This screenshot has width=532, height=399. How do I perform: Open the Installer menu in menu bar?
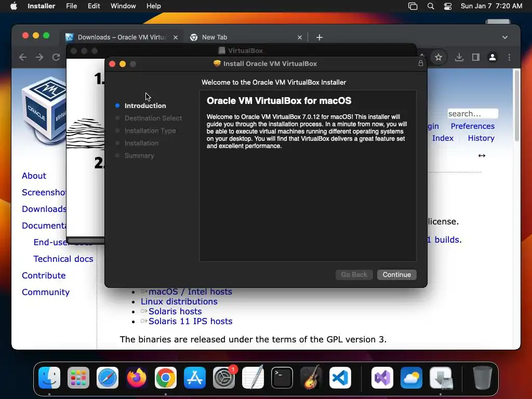42,6
